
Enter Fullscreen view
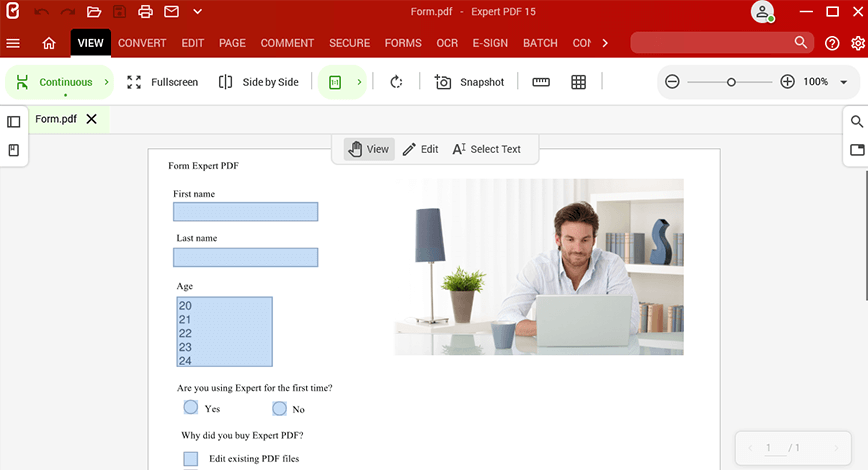click(x=162, y=82)
